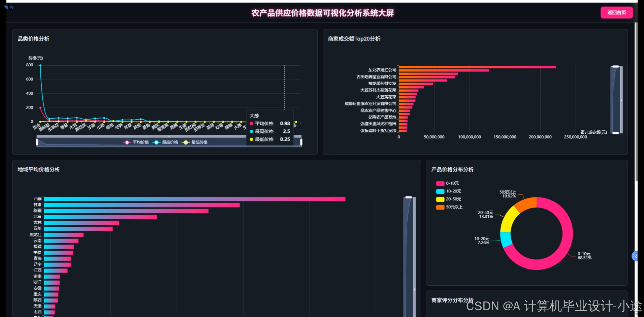Click the 西红柿 category axis label
The width and height of the screenshot is (644, 317).
tap(190, 127)
